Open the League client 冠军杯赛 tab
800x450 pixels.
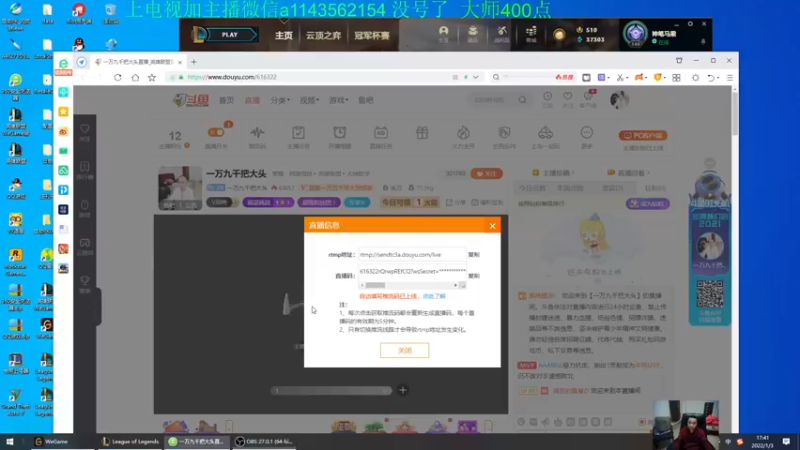tap(372, 35)
